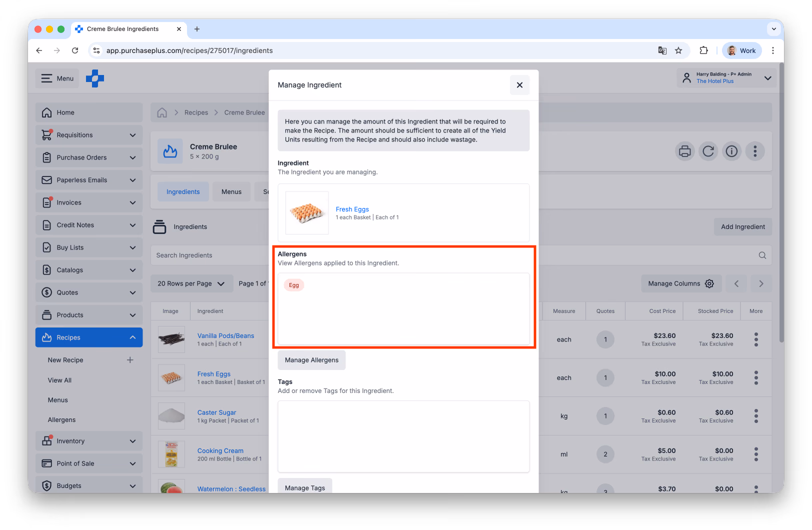Open More options for Caster Sugar row
812x530 pixels.
756,416
